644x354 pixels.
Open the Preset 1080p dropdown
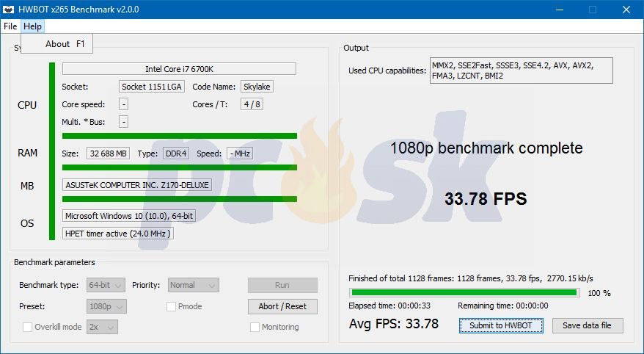(x=106, y=306)
